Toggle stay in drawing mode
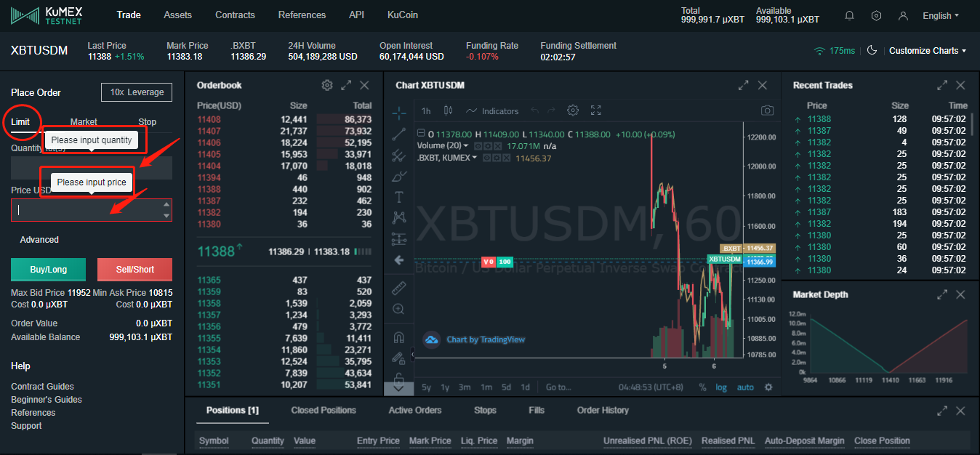This screenshot has height=455, width=980. [399, 358]
